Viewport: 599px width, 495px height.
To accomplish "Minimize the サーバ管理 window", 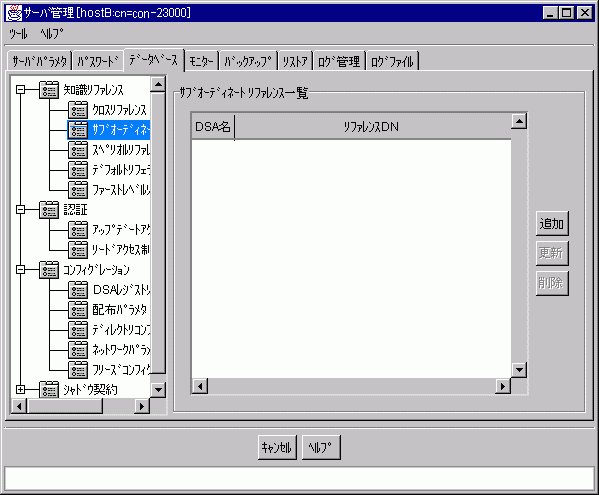I will click(x=550, y=13).
